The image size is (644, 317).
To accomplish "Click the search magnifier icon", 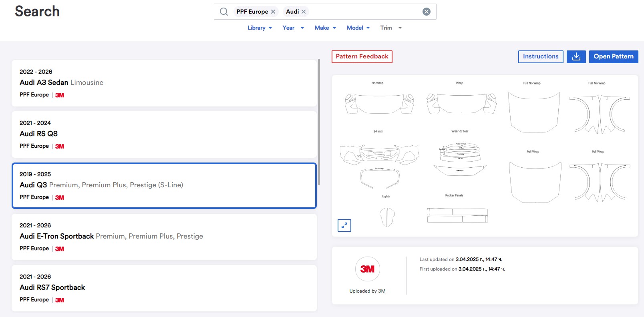I will click(224, 12).
